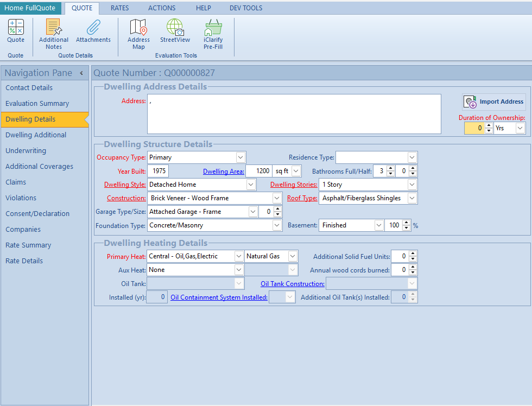Open Dwelling Additional page

(45, 135)
